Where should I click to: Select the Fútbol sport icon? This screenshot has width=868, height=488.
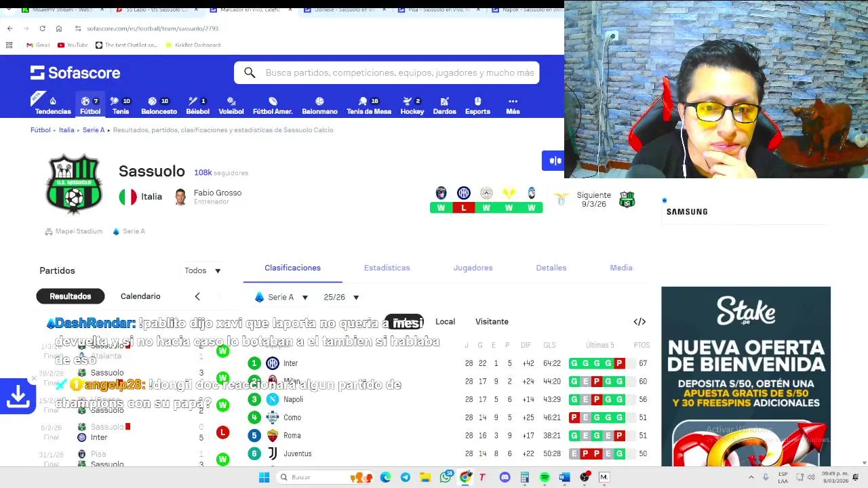90,105
